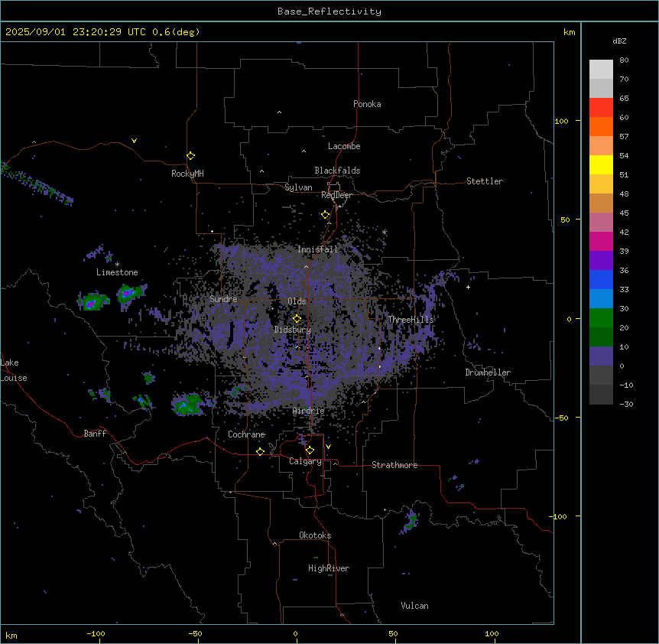Image resolution: width=659 pixels, height=644 pixels.
Task: Click the yellow diamond radar site near Olds
Action: [297, 319]
